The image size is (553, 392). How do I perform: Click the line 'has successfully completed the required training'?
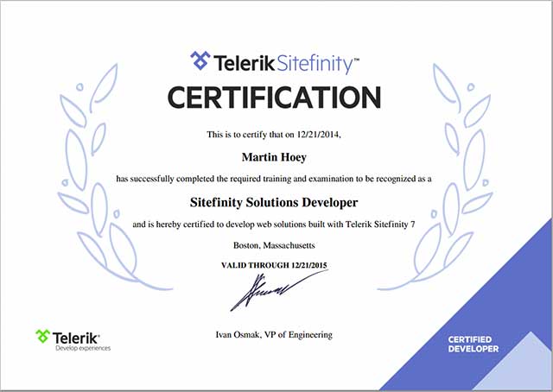[x=274, y=179]
